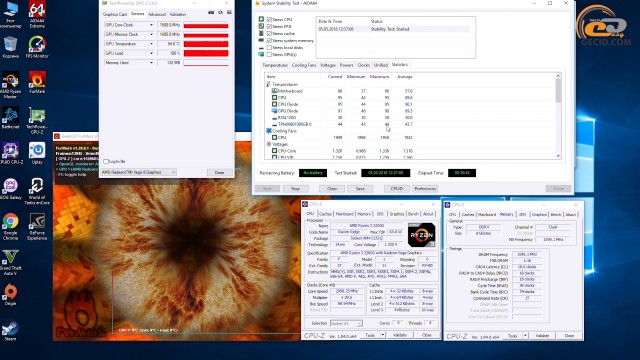The height and width of the screenshot is (360, 640).
Task: Open the Battle.net desktop shortcut
Action: (x=11, y=118)
